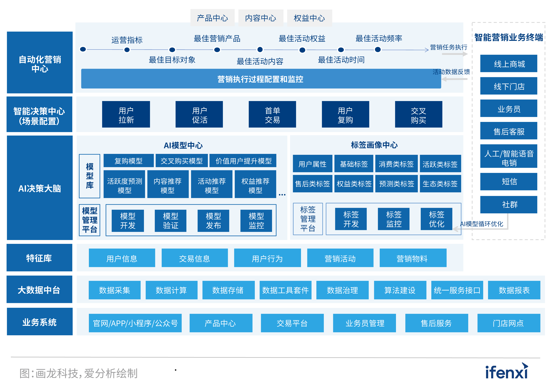Click the 特征库 block

point(39,257)
